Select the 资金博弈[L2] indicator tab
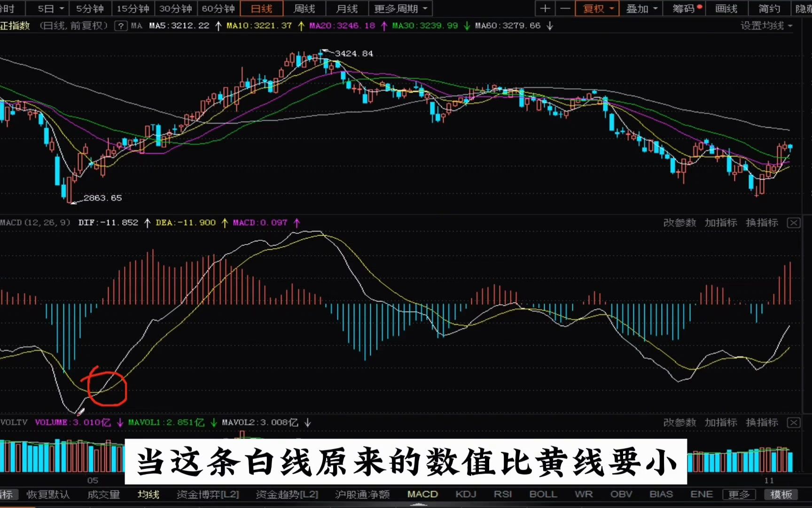 click(208, 494)
